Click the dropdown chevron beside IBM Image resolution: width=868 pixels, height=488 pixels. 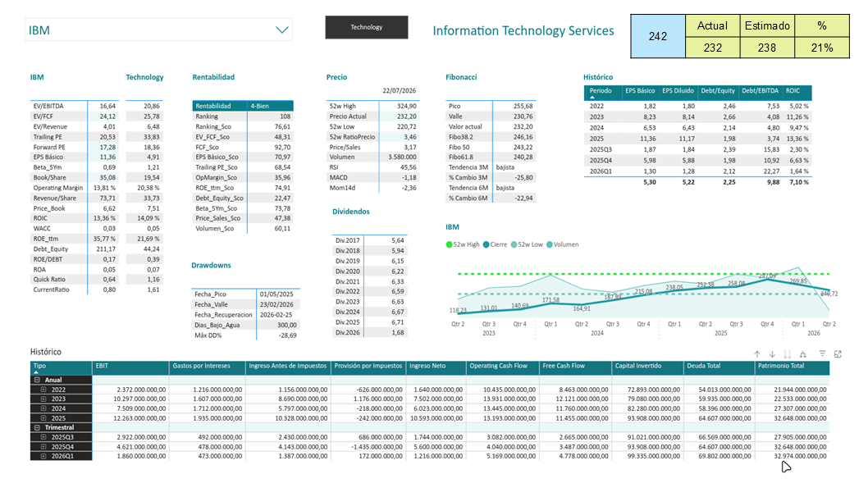pos(282,30)
